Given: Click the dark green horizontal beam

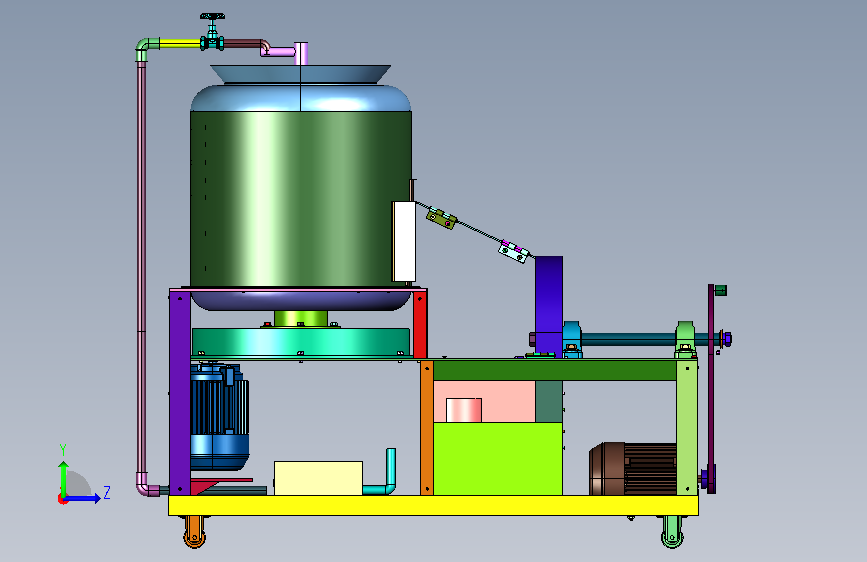Looking at the screenshot, I should (x=555, y=371).
